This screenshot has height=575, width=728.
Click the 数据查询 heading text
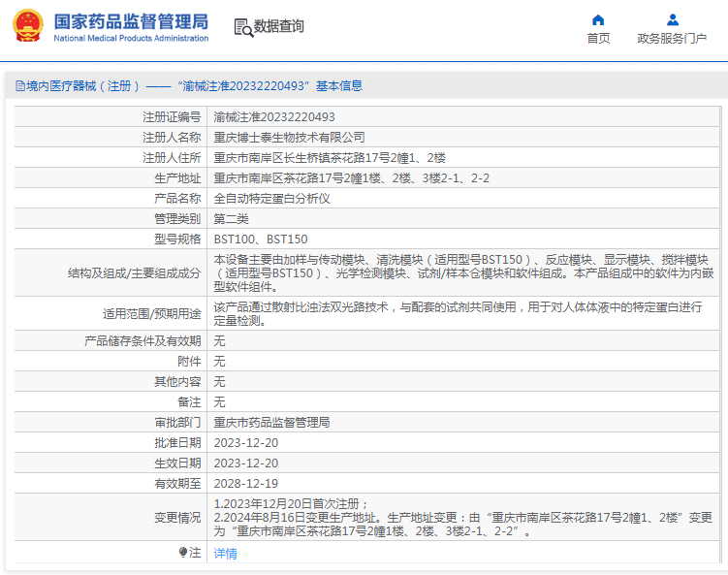(278, 26)
